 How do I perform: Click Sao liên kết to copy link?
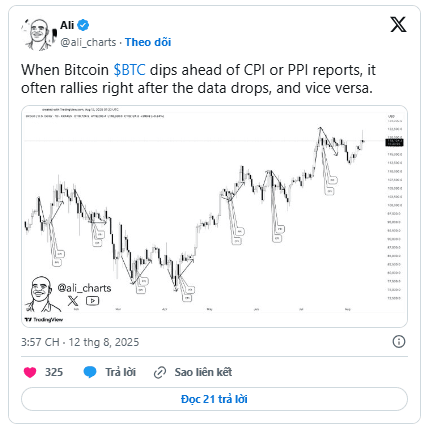[x=203, y=372]
